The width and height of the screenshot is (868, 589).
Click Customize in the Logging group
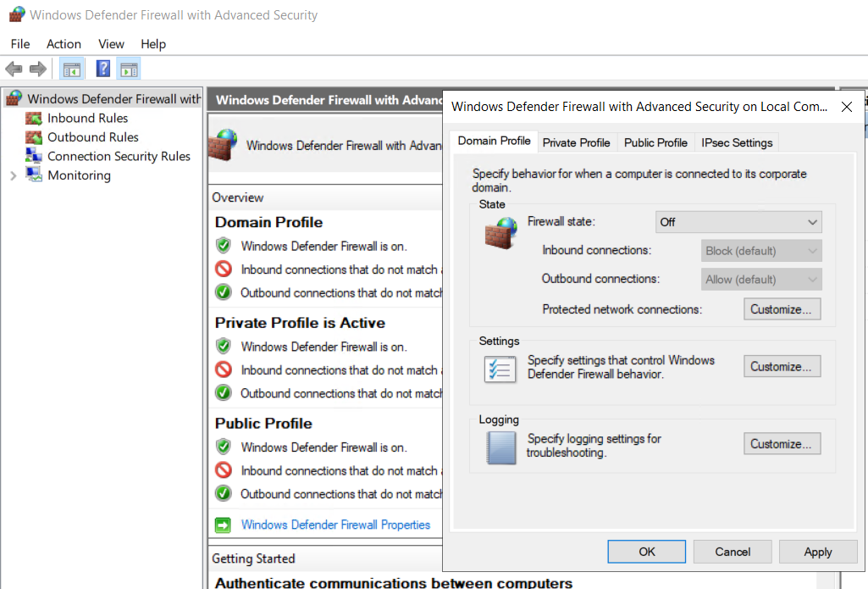(x=782, y=444)
